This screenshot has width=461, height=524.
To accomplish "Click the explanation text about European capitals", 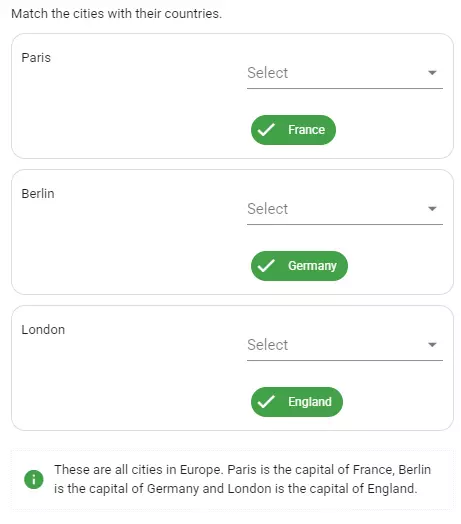I will [x=242, y=479].
